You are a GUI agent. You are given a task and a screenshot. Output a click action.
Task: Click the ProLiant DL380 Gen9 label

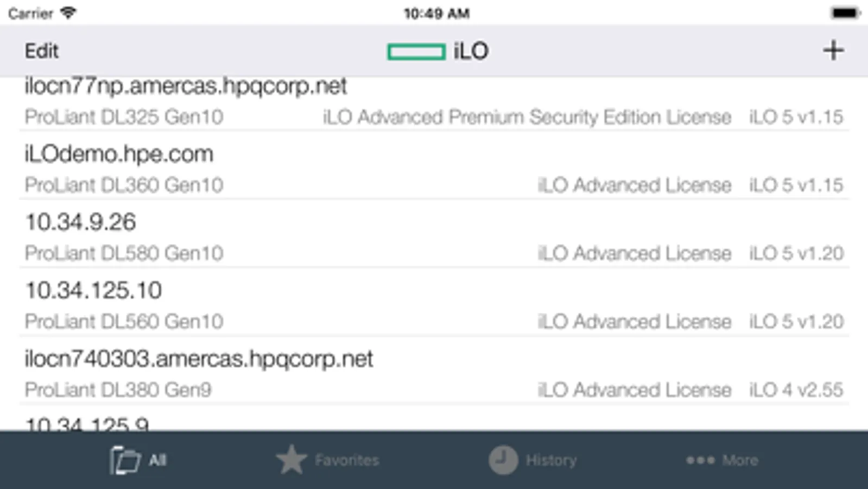(118, 390)
